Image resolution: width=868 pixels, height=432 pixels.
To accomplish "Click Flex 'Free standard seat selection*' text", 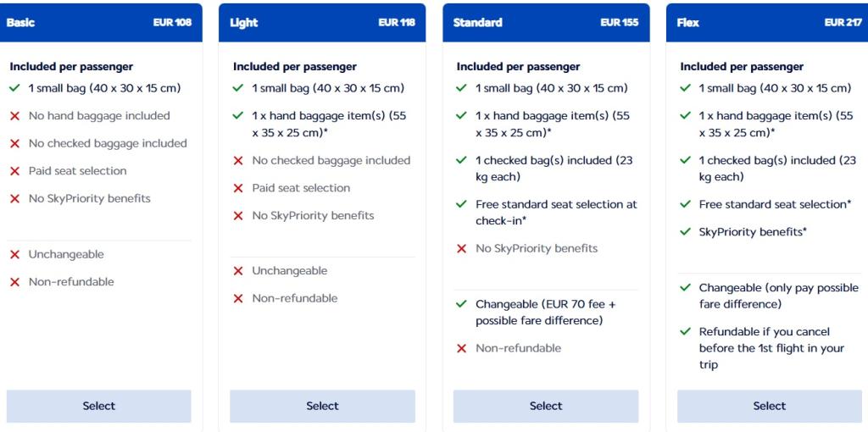I will coord(775,204).
